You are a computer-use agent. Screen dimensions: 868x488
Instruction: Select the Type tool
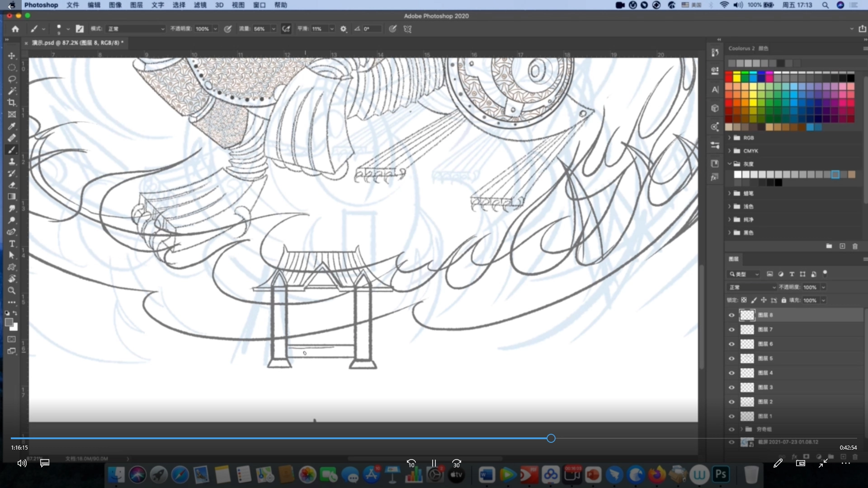12,244
